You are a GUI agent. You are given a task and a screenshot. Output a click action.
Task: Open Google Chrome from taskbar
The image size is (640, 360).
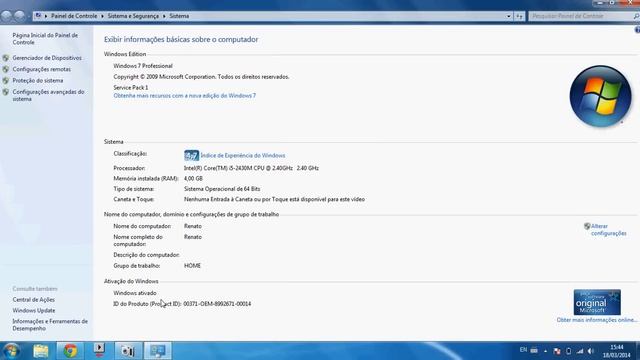click(70, 351)
